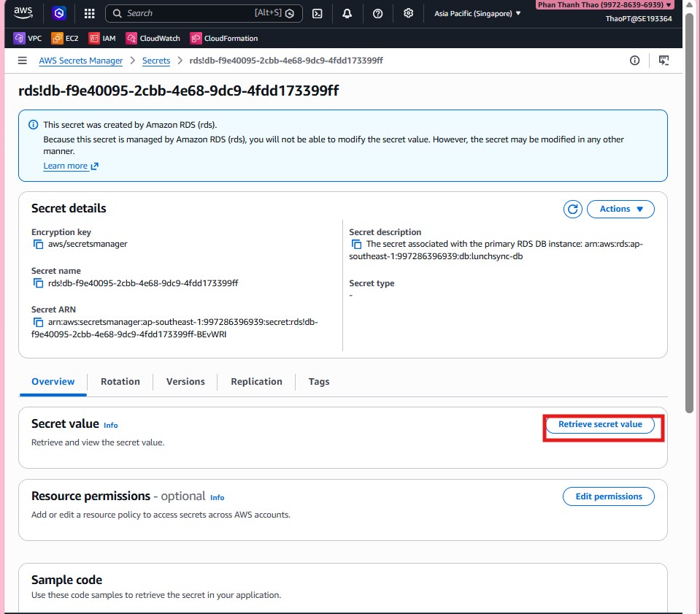Click the Edit permissions button
This screenshot has width=700, height=614.
(x=608, y=496)
